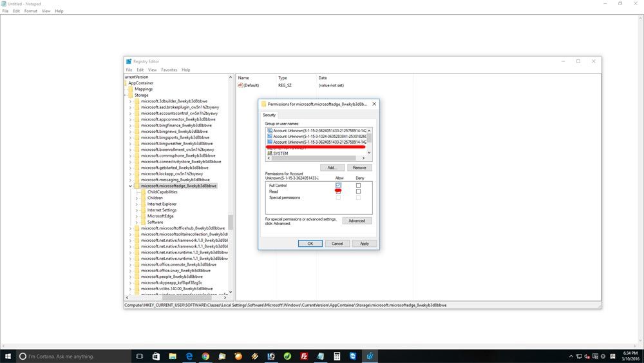This screenshot has width=644, height=363.
Task: Expand the microsoft.bingfinance tree key
Action: click(131, 125)
